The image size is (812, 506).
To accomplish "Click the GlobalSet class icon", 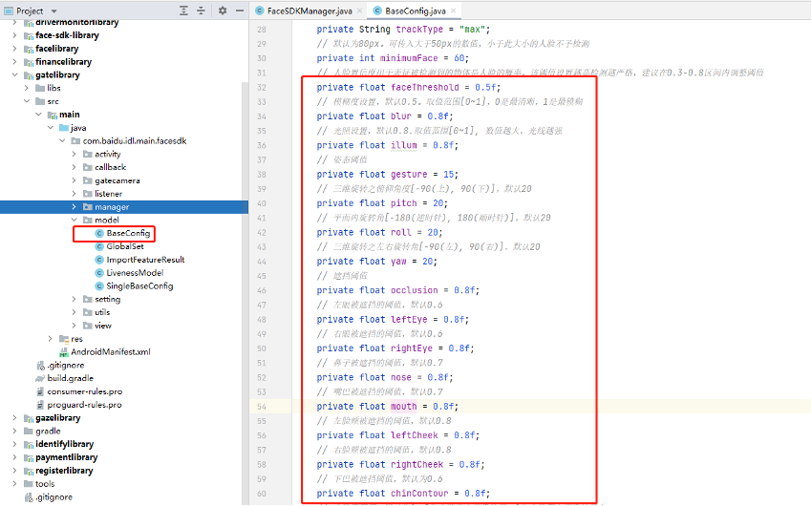I will click(x=99, y=246).
